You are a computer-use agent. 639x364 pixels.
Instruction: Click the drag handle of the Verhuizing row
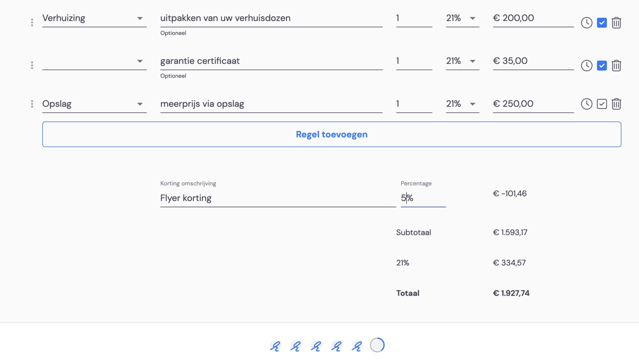(32, 23)
